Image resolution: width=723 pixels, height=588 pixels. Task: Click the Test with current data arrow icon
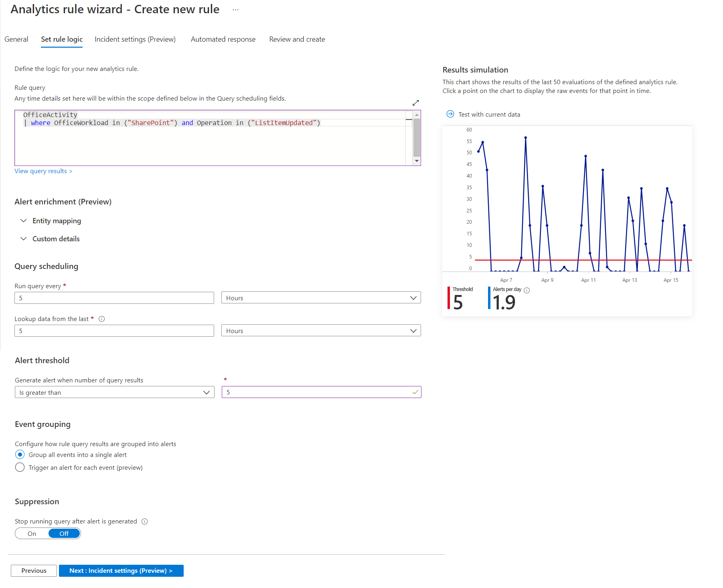click(x=450, y=114)
